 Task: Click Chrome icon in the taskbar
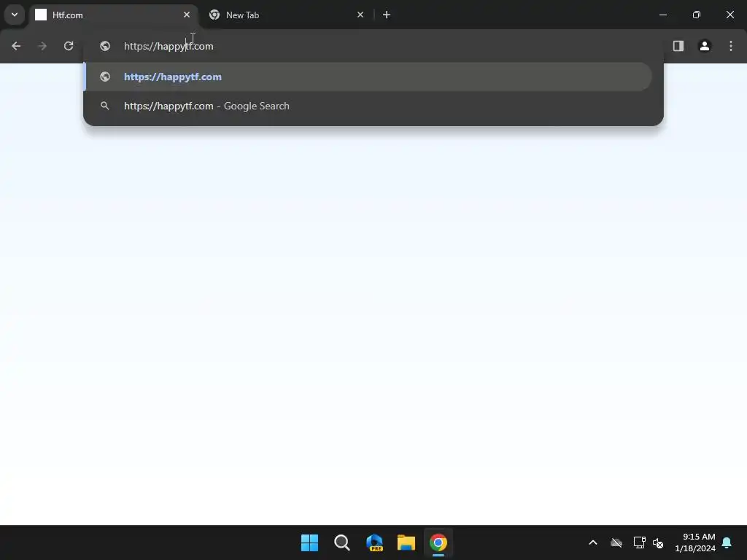tap(438, 542)
